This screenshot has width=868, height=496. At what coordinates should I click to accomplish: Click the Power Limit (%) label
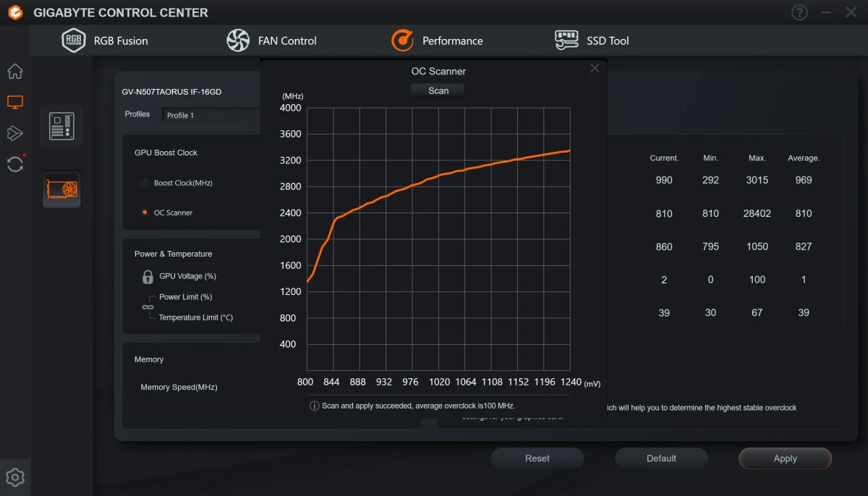(x=185, y=297)
